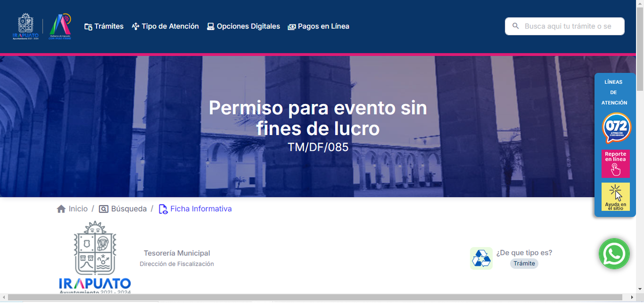644x304 pixels.
Task: Click the Tipo de Atención arrows icon
Action: click(x=135, y=27)
